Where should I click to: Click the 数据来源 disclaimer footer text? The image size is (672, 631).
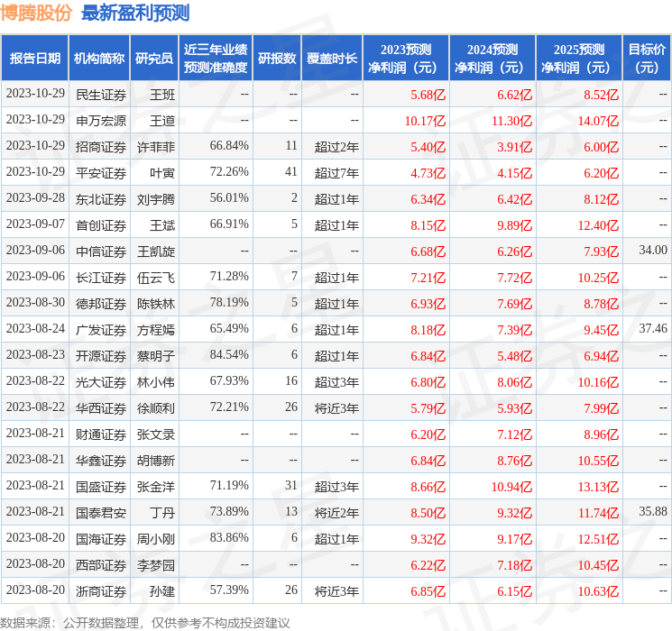pyautogui.click(x=145, y=623)
